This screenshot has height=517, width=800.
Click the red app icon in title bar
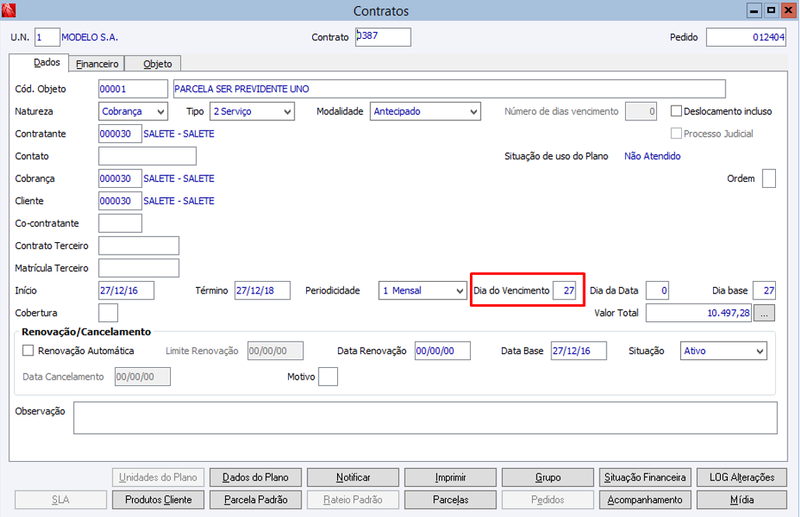9,10
